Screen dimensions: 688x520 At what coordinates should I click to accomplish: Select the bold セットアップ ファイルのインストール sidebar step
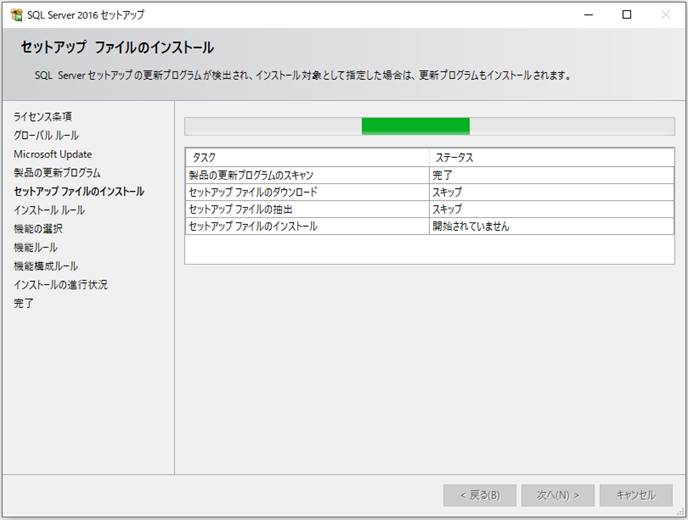click(79, 191)
